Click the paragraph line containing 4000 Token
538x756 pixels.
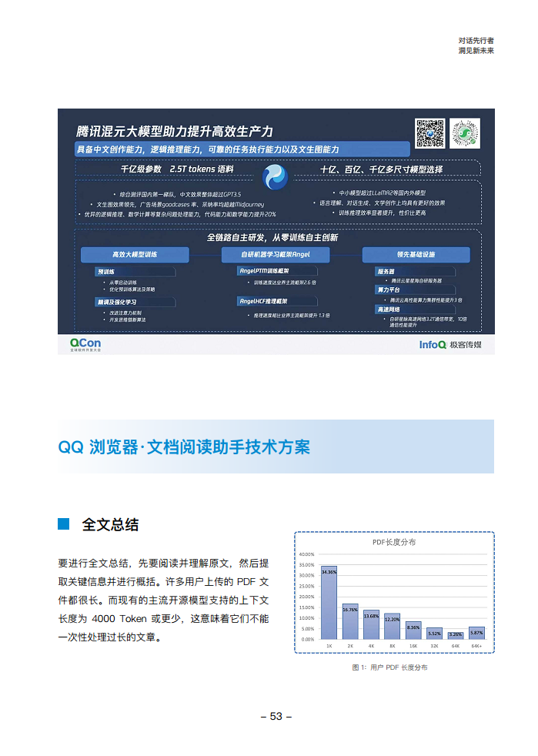click(x=163, y=619)
